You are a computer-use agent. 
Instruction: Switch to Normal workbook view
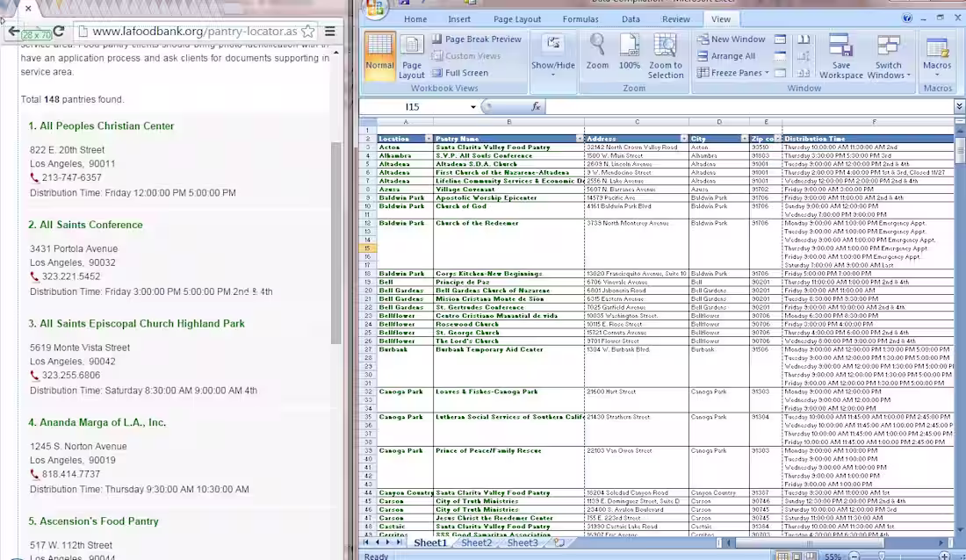click(379, 56)
